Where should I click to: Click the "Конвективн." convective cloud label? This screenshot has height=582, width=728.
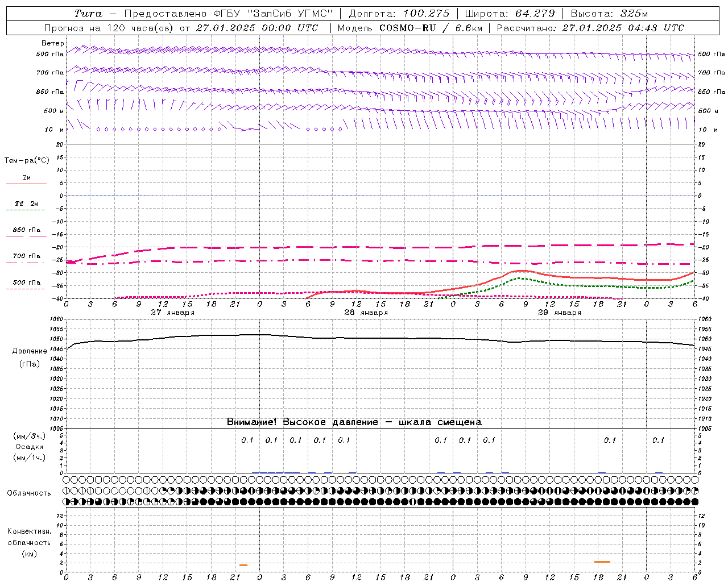click(x=29, y=531)
